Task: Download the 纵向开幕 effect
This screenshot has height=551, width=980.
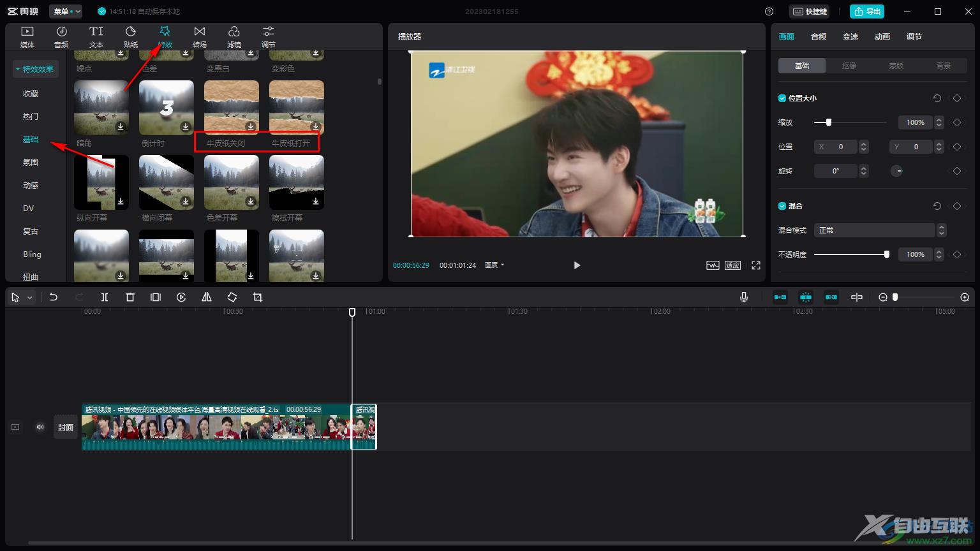Action: click(121, 202)
